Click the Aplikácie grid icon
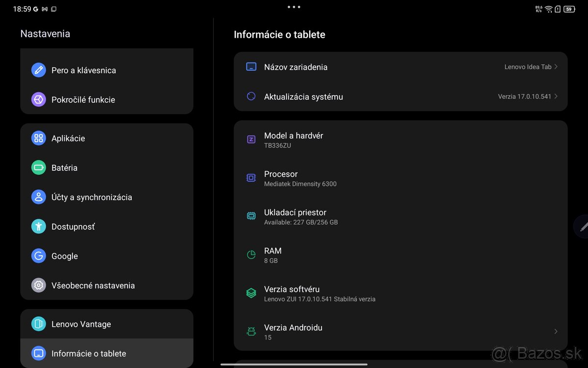 pyautogui.click(x=38, y=138)
